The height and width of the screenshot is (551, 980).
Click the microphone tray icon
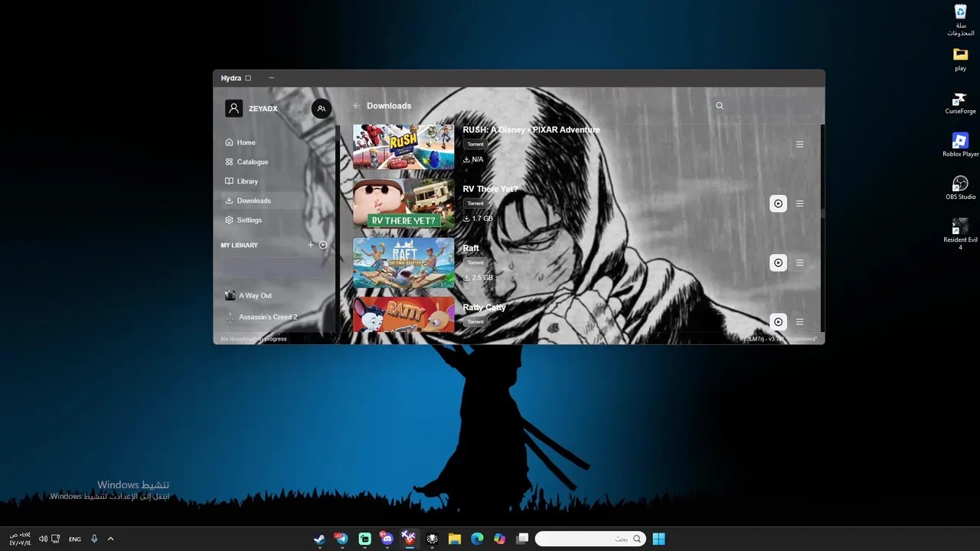click(x=94, y=539)
